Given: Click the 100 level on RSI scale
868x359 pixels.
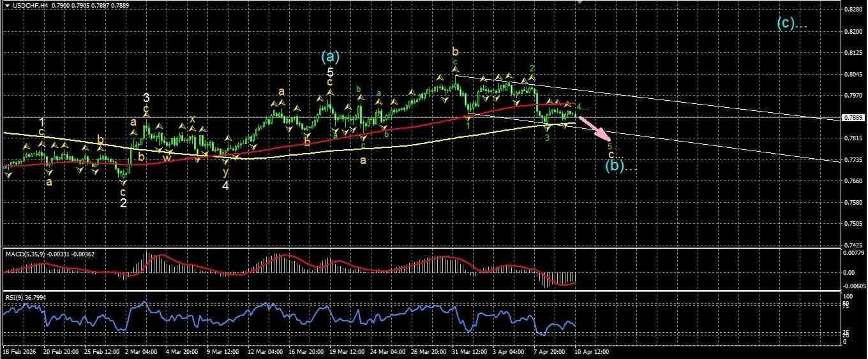Looking at the screenshot, I should [x=848, y=297].
